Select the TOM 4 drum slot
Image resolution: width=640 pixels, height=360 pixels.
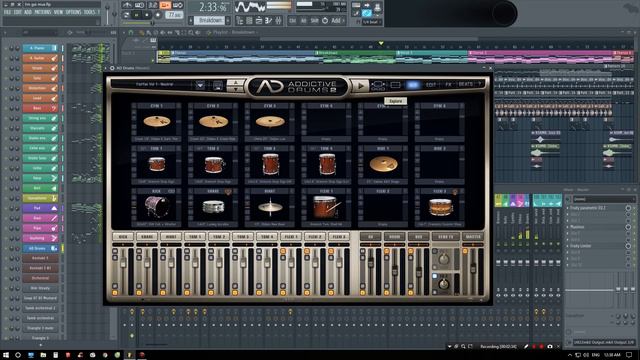(327, 164)
